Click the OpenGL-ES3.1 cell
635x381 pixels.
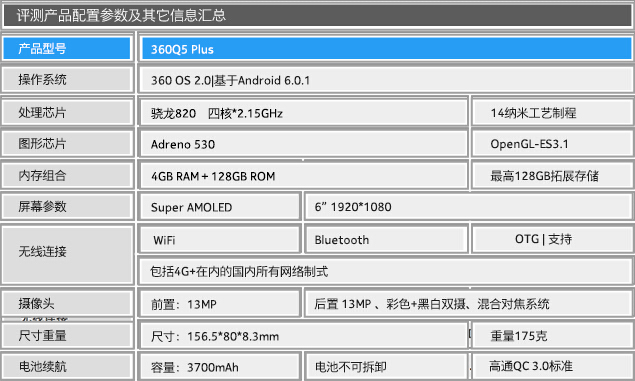[x=552, y=144]
